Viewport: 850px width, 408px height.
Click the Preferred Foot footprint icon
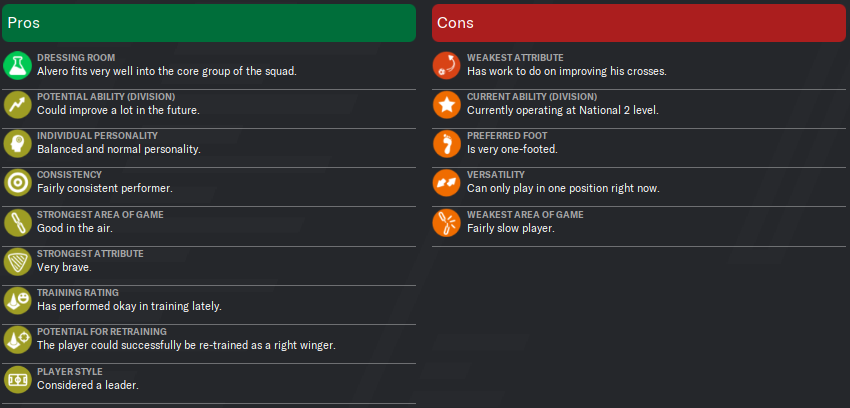tap(447, 143)
